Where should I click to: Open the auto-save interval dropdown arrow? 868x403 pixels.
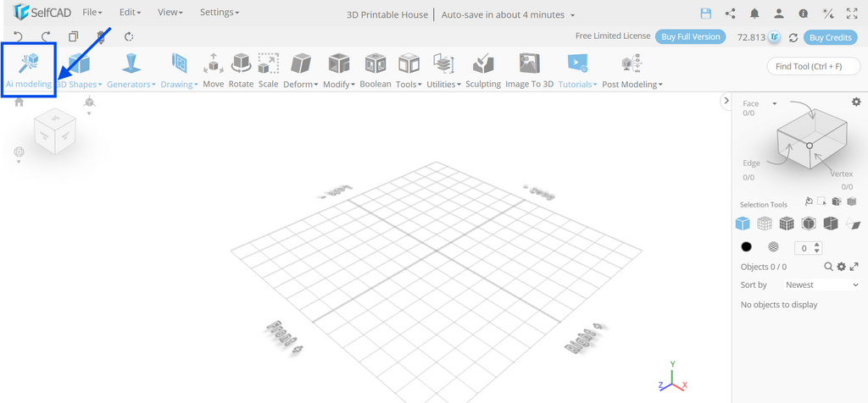pyautogui.click(x=572, y=15)
